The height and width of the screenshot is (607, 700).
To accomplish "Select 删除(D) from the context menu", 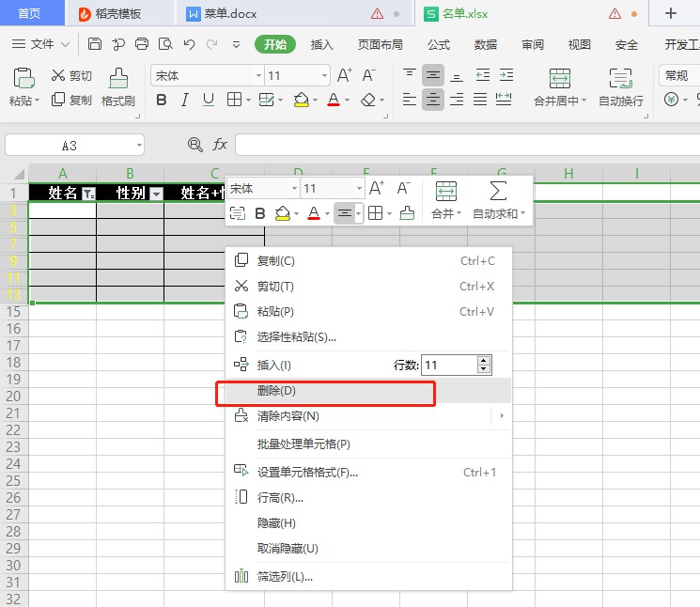I will click(276, 391).
